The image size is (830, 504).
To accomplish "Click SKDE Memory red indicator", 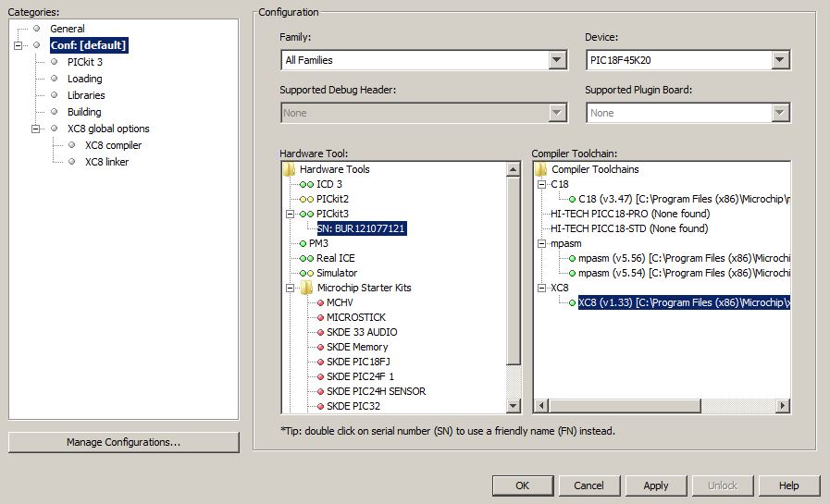I will click(320, 348).
